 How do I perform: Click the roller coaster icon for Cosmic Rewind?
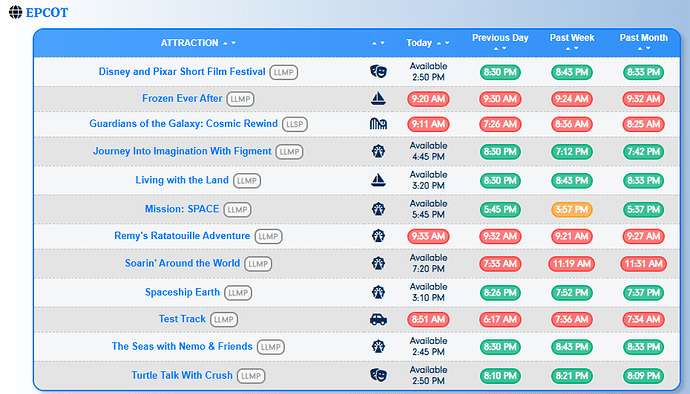378,124
